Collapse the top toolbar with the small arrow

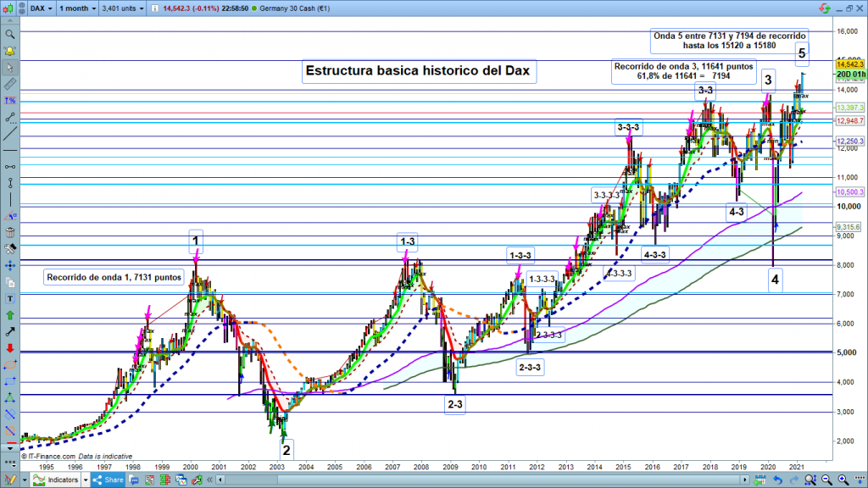coord(9,19)
